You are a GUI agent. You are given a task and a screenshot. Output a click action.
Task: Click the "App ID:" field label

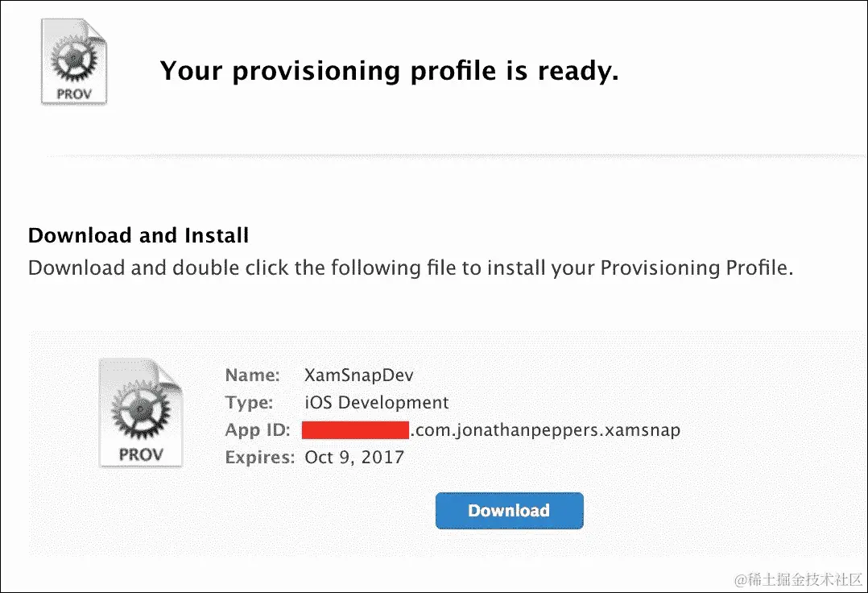(258, 430)
